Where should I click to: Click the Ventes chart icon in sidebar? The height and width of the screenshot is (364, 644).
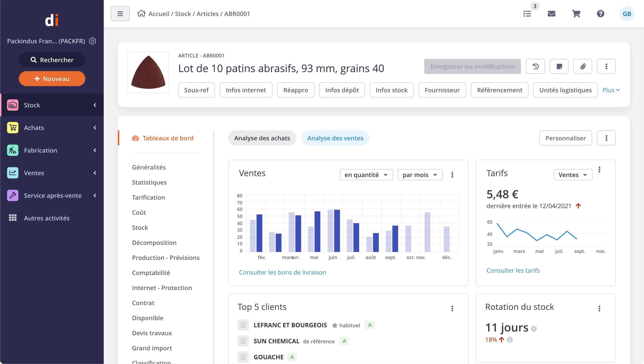pyautogui.click(x=13, y=173)
